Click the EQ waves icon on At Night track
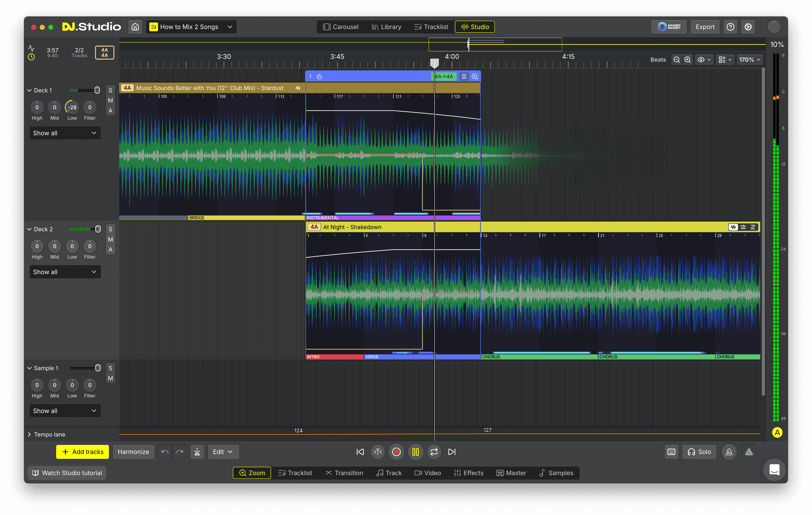Image resolution: width=812 pixels, height=515 pixels. [x=743, y=227]
